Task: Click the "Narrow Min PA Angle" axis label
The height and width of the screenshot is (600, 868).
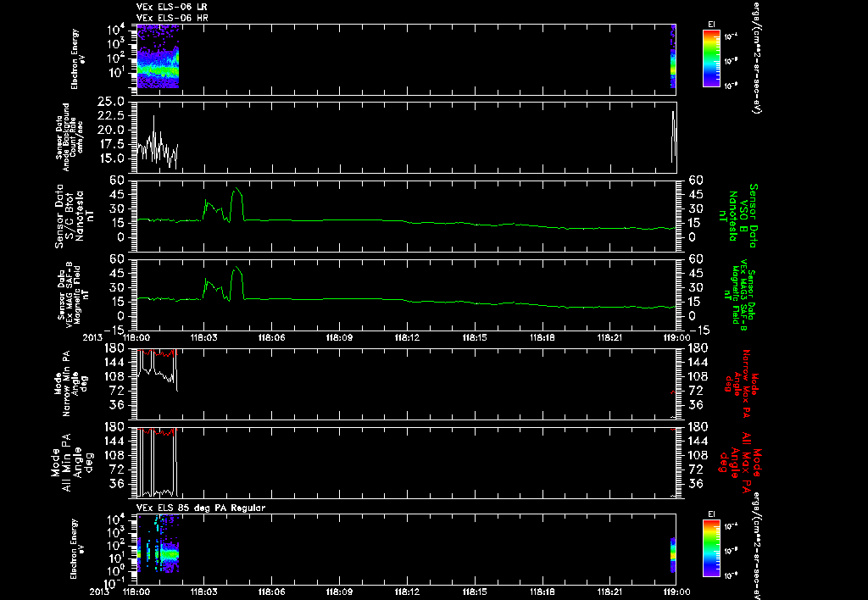Action: (x=71, y=384)
